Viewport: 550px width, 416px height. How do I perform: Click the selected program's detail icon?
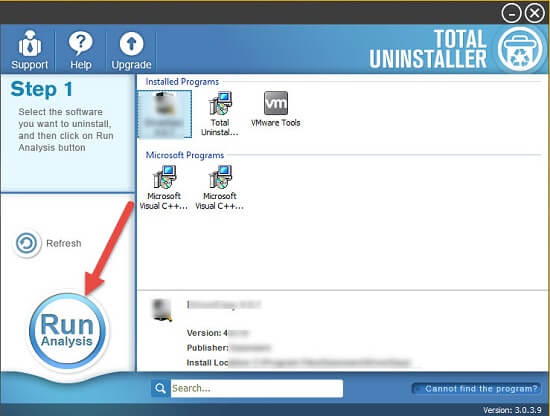[162, 310]
